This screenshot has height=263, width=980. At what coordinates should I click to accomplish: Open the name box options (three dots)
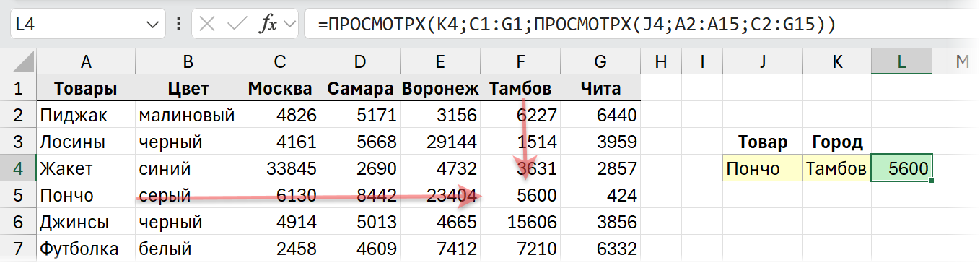(x=178, y=25)
